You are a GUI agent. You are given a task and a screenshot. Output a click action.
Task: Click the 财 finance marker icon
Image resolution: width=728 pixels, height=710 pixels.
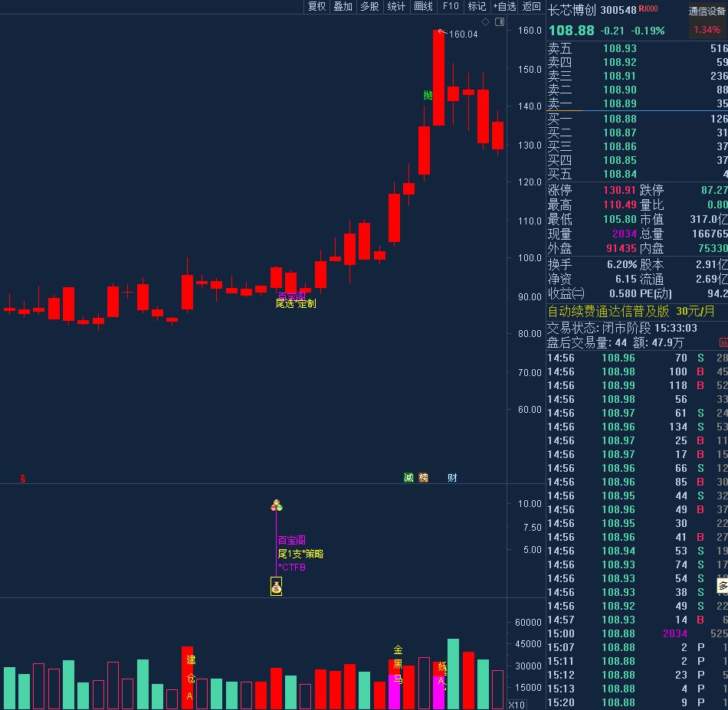pos(452,478)
